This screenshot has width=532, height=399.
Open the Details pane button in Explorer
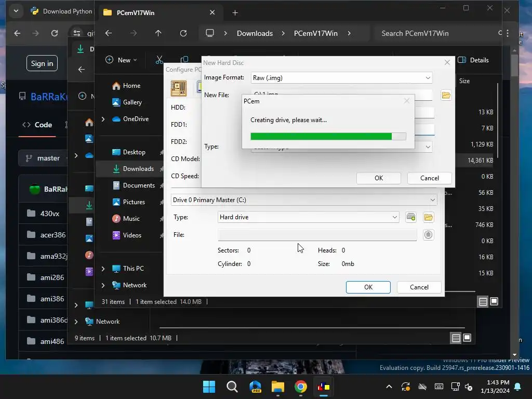coord(473,60)
